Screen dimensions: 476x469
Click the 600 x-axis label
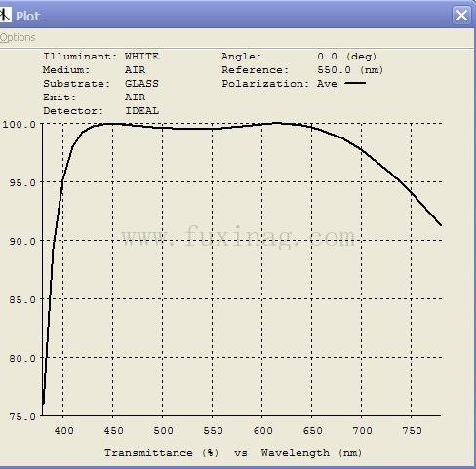pos(262,431)
